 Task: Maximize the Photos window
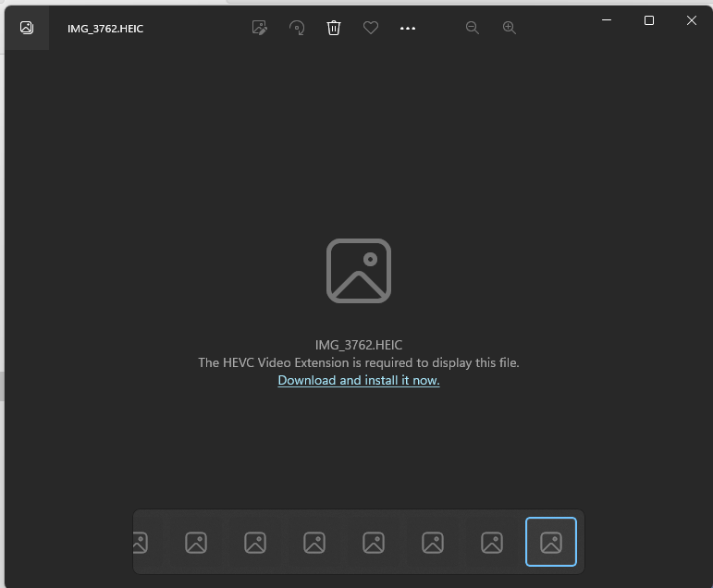pyautogui.click(x=649, y=20)
